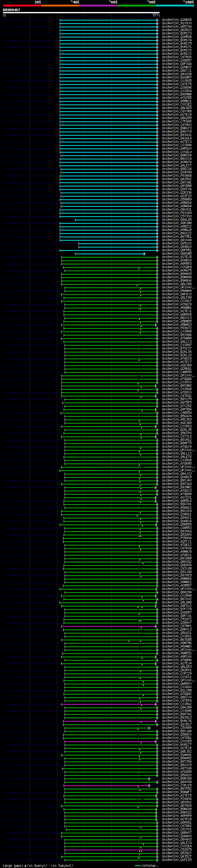Viewport: 197px width, 868px height.
Task: Open hit UniRef100_Q40144
Action: tap(177, 240)
